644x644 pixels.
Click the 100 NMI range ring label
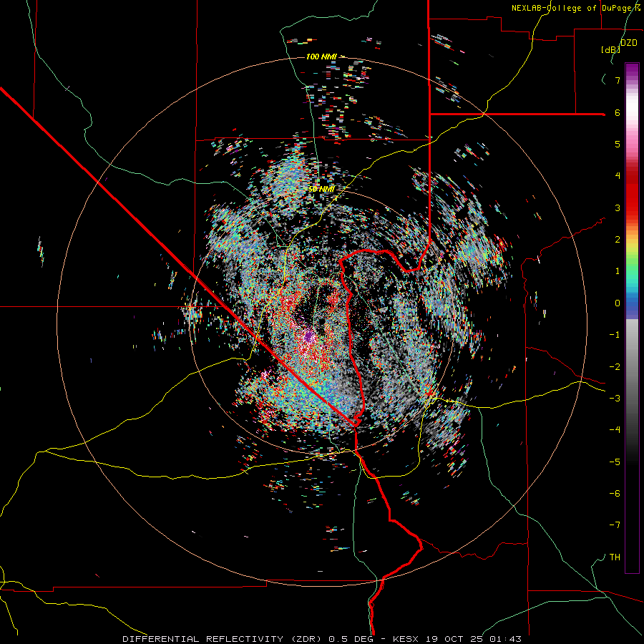pos(321,57)
